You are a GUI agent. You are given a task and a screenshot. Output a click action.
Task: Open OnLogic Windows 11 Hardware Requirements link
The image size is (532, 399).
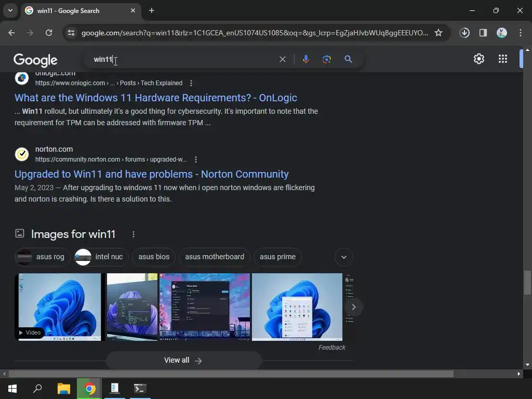[x=156, y=98]
